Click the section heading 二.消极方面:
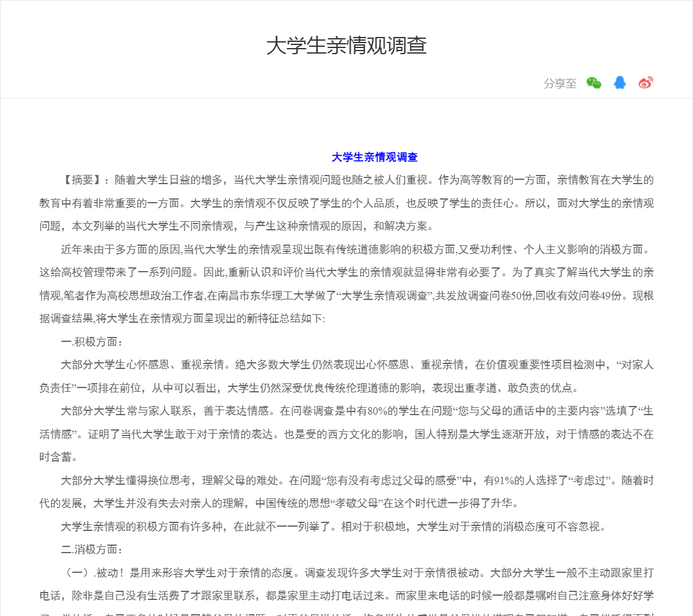 click(92, 549)
